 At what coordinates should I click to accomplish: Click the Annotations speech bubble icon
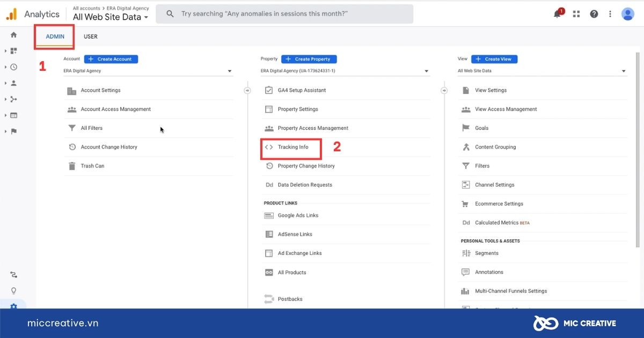tap(465, 273)
